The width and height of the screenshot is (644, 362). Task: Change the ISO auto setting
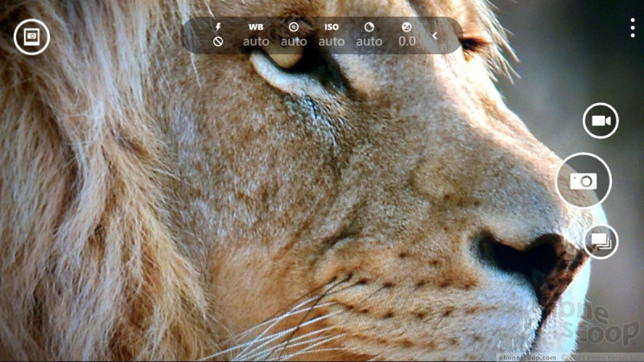tap(332, 35)
